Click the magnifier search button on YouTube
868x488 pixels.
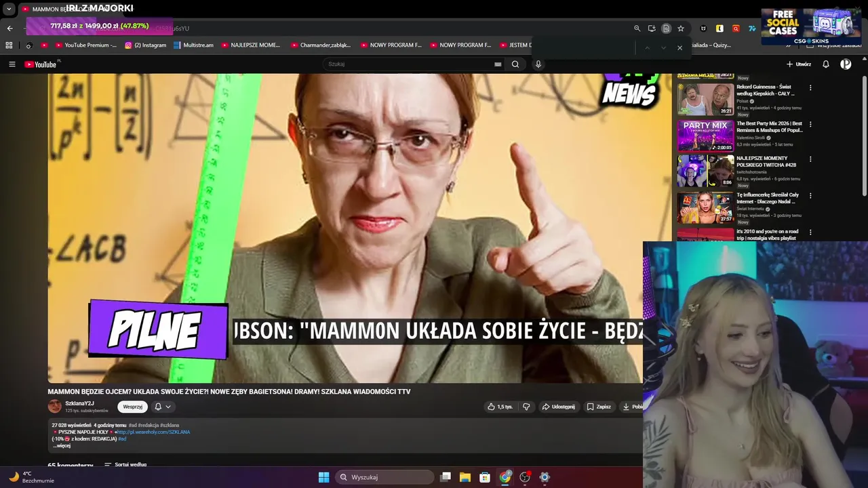coord(515,64)
